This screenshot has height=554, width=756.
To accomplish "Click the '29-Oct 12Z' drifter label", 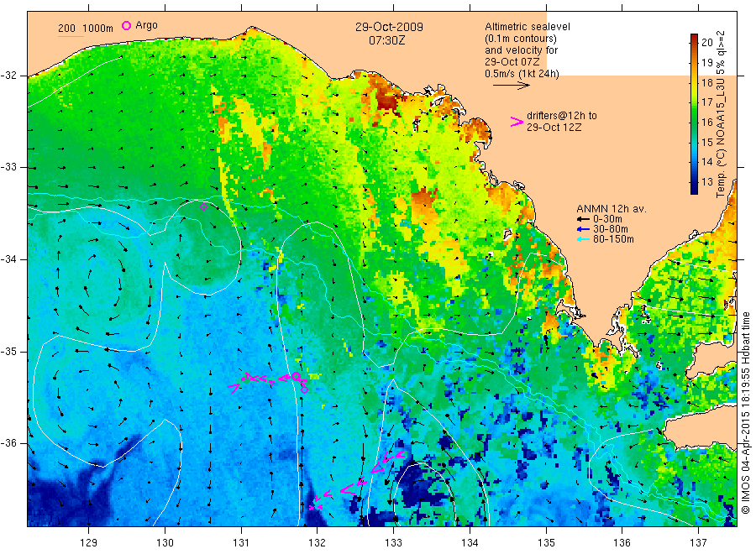I will tap(554, 128).
